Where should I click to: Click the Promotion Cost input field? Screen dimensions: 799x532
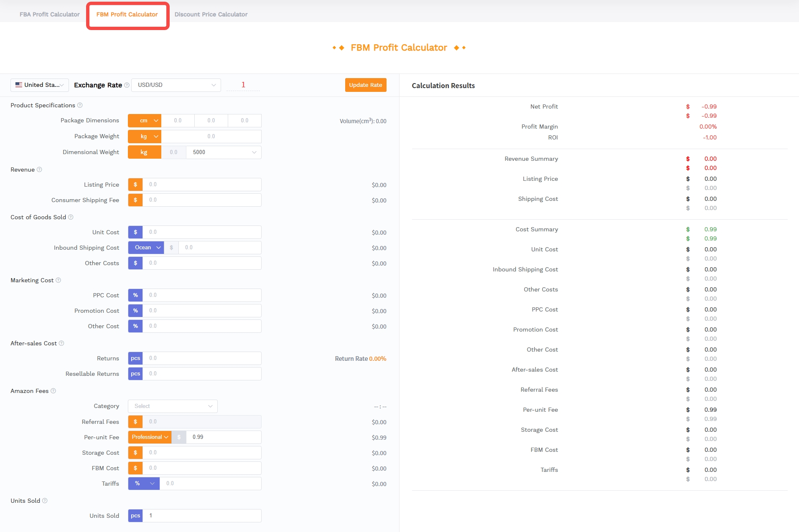[x=202, y=311]
